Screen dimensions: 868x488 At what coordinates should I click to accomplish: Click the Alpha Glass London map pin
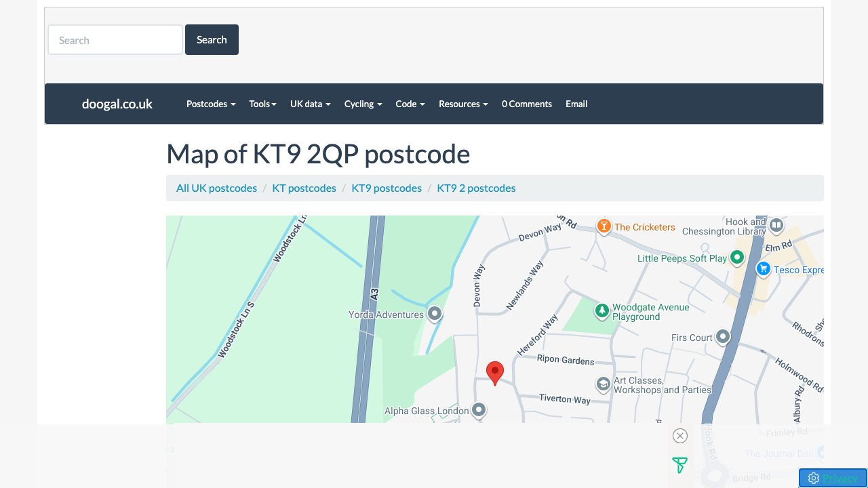point(479,409)
